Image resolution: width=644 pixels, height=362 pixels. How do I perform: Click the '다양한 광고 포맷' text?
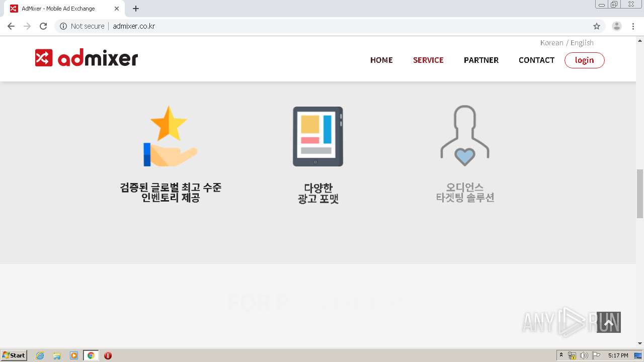pyautogui.click(x=318, y=193)
